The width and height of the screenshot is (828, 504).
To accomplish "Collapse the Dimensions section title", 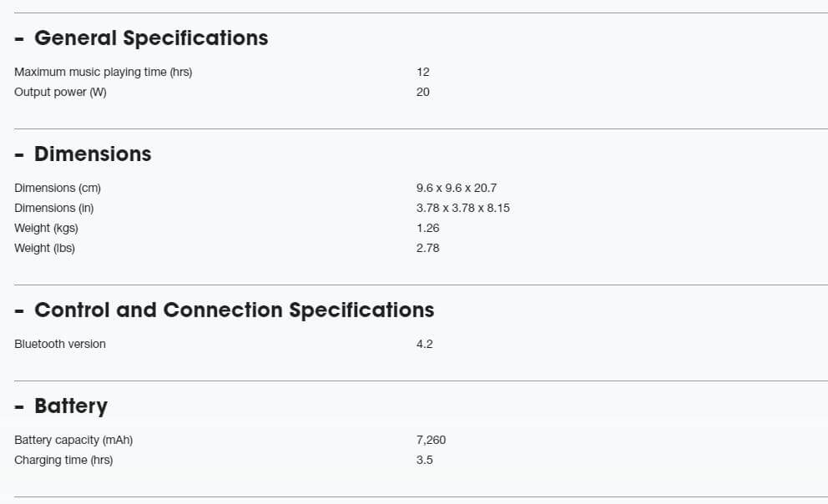I will 93,154.
